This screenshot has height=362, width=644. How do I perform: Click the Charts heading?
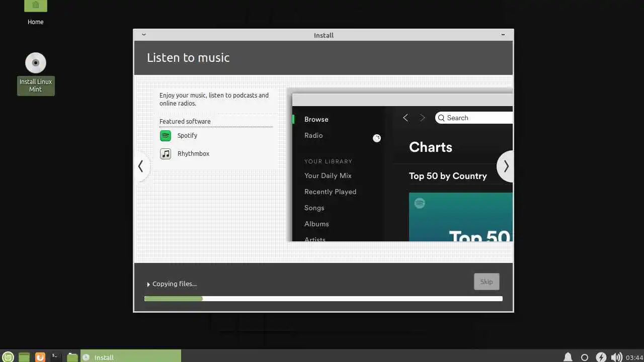coord(431,147)
